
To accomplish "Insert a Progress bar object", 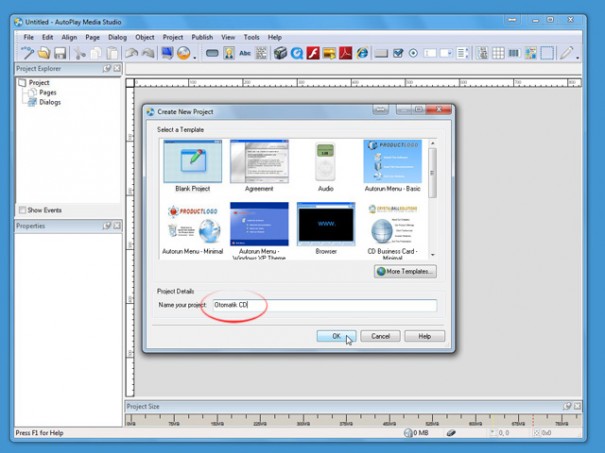I will coord(514,53).
